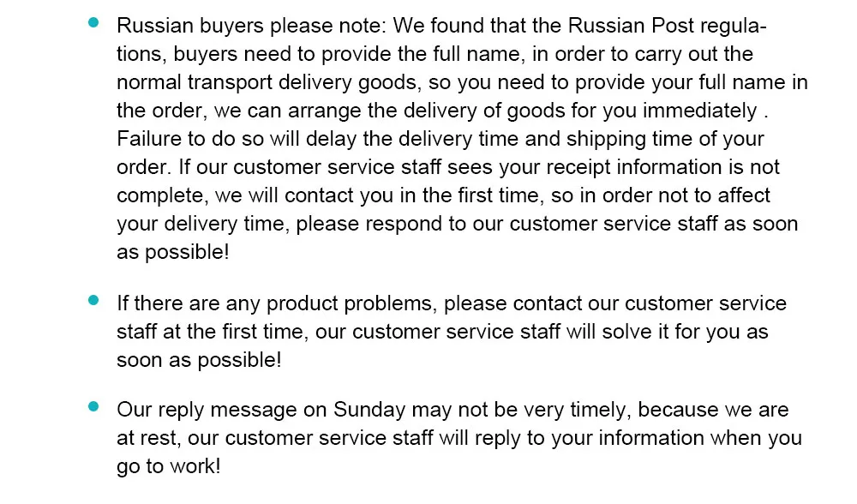857x504 pixels.
Task: Click the second teal bullet point
Action: click(93, 300)
